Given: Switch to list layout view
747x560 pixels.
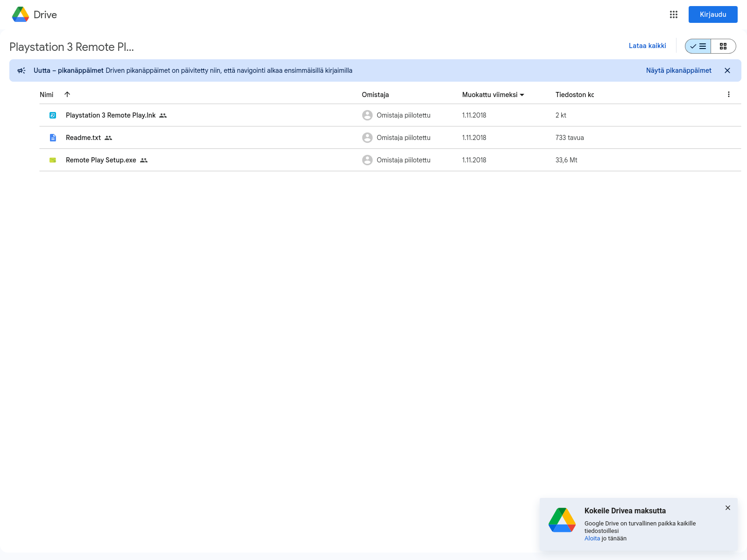Looking at the screenshot, I should pyautogui.click(x=698, y=46).
